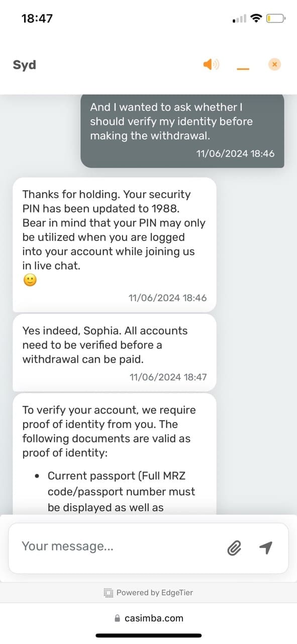Send message with the arrow icon
The width and height of the screenshot is (297, 644).
[x=266, y=547]
